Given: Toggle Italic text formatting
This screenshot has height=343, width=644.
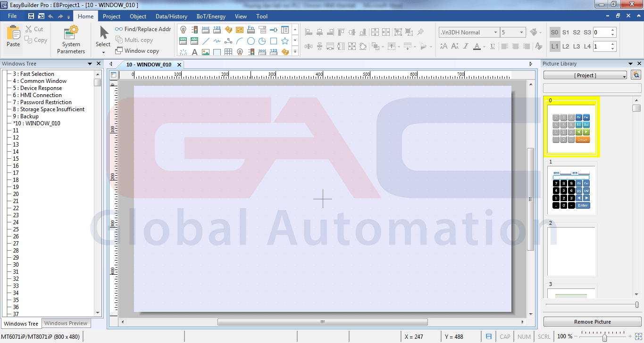Looking at the screenshot, I should (466, 46).
